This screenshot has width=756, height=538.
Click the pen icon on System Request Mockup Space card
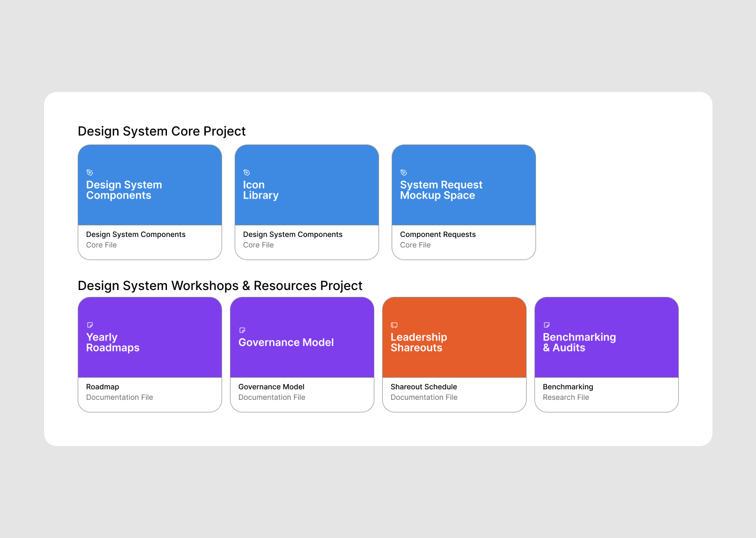pyautogui.click(x=404, y=172)
